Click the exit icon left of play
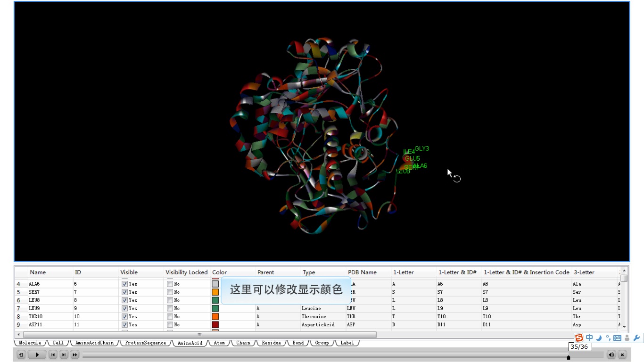The height and width of the screenshot is (362, 644). click(21, 355)
